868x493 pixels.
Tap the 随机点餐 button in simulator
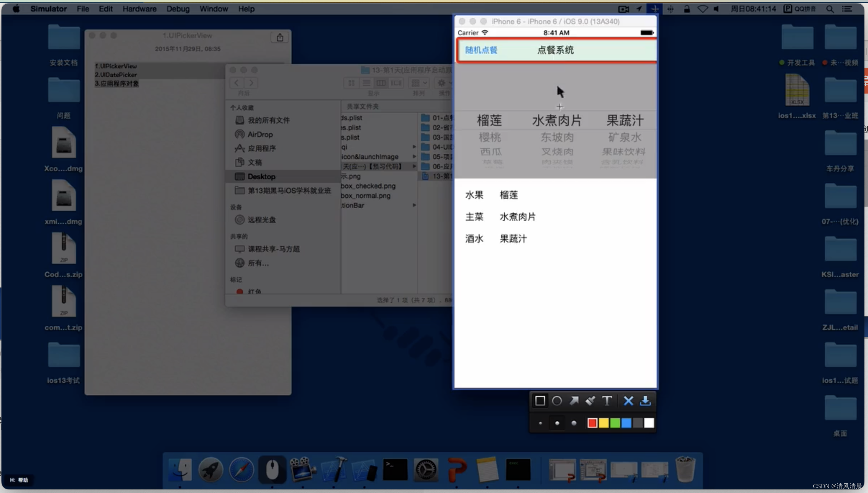pyautogui.click(x=481, y=50)
